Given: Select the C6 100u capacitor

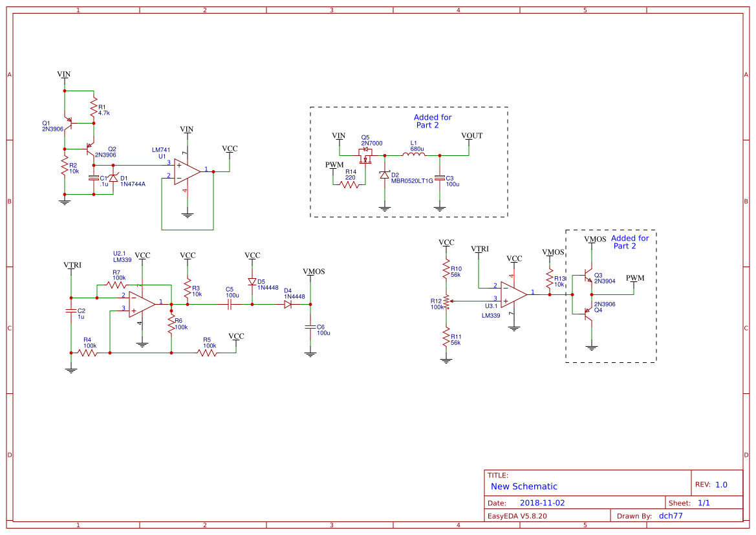Looking at the screenshot, I should 311,327.
